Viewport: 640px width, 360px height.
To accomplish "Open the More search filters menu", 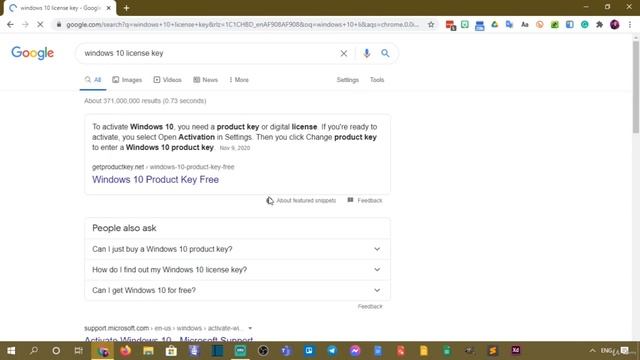I will click(x=239, y=80).
